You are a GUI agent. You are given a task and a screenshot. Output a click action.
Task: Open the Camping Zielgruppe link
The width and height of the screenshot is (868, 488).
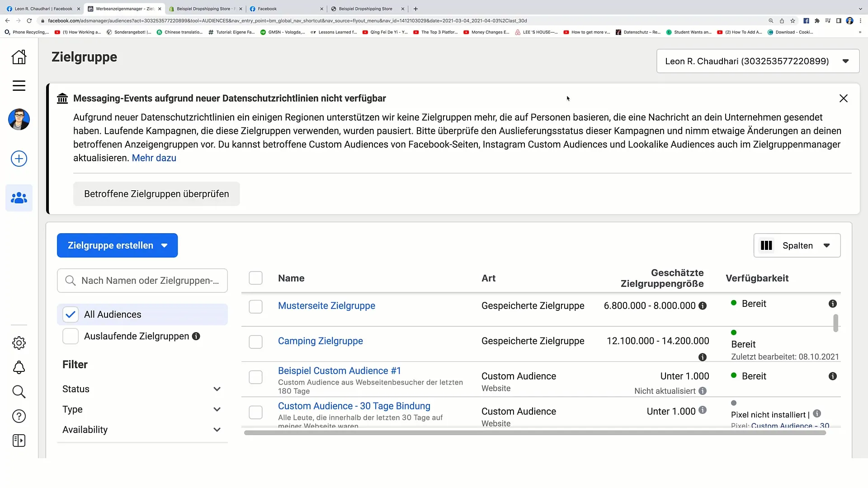click(321, 341)
